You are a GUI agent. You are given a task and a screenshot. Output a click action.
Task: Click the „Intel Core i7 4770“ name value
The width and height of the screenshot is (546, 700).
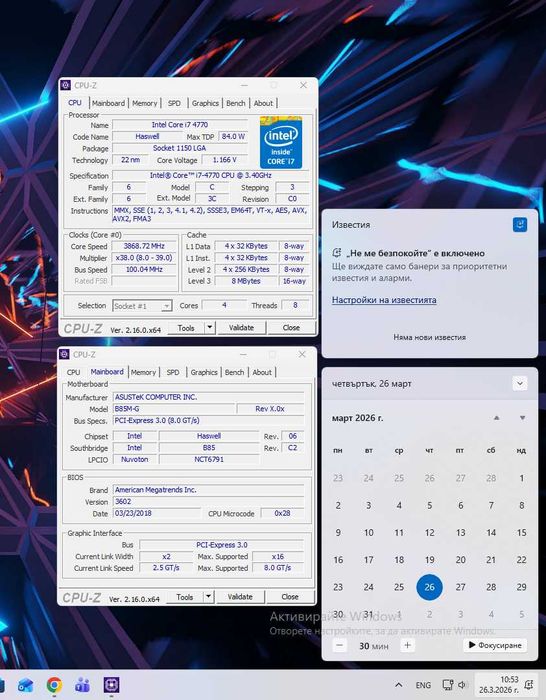[x=180, y=125]
